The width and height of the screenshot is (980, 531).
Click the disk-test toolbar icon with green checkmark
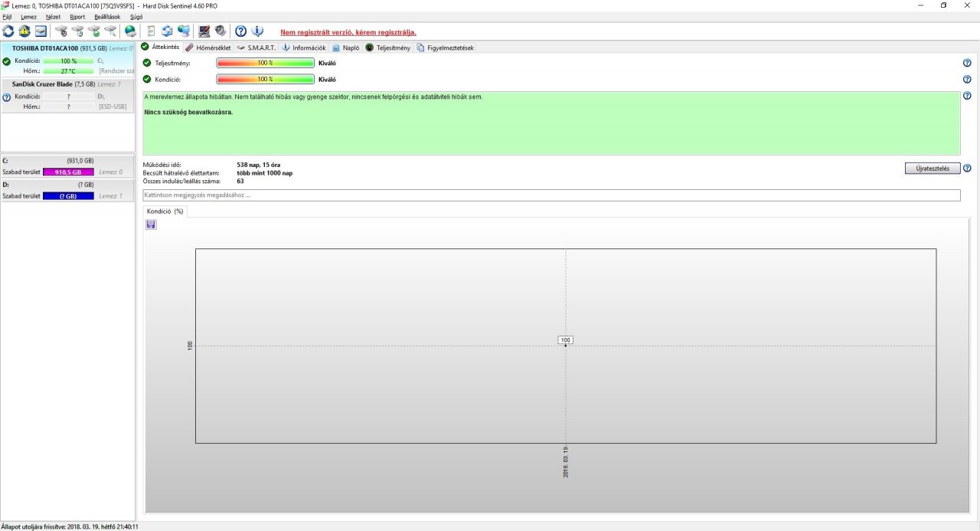[94, 31]
